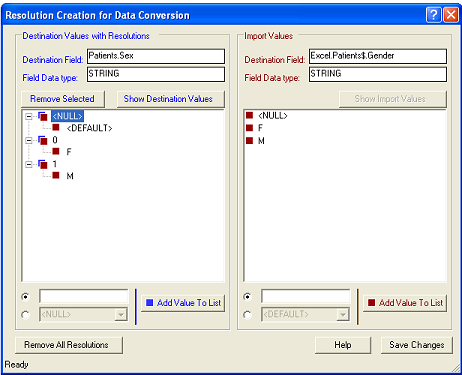This screenshot has width=462, height=375.
Task: Collapse the 0 node in destination tree
Action: pos(29,140)
